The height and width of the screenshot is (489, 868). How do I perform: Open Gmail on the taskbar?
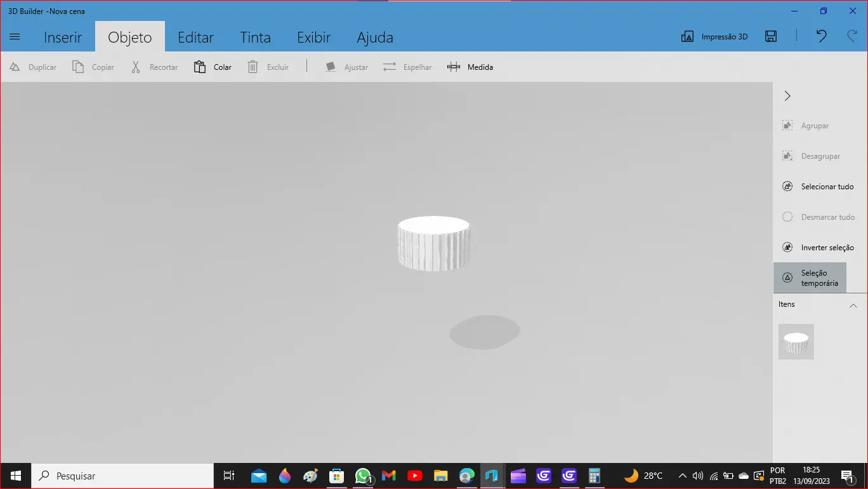389,476
